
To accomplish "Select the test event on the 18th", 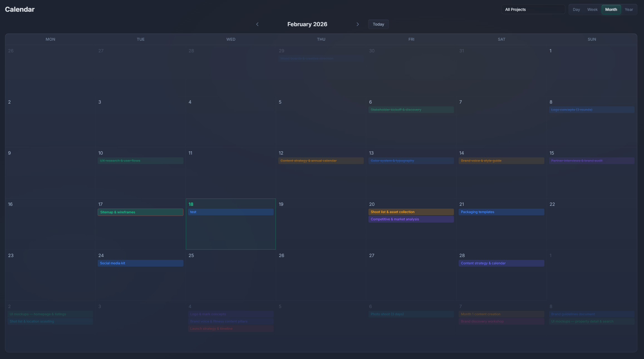I will (230, 212).
